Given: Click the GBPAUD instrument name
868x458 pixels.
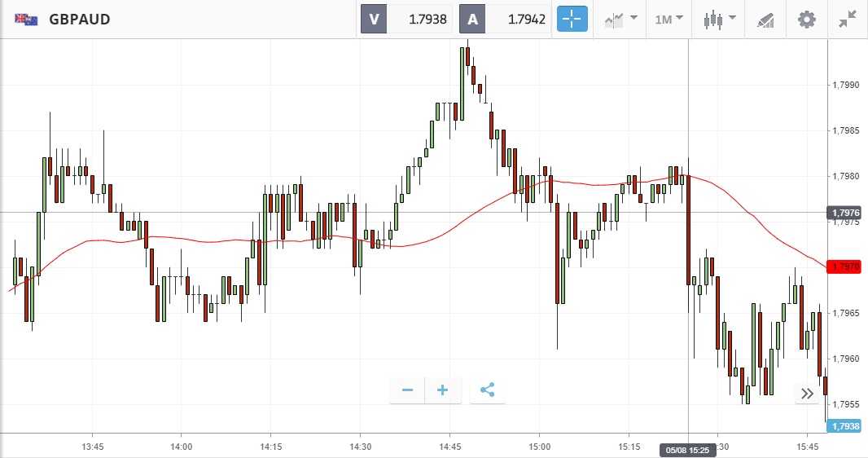Looking at the screenshot, I should pos(80,19).
